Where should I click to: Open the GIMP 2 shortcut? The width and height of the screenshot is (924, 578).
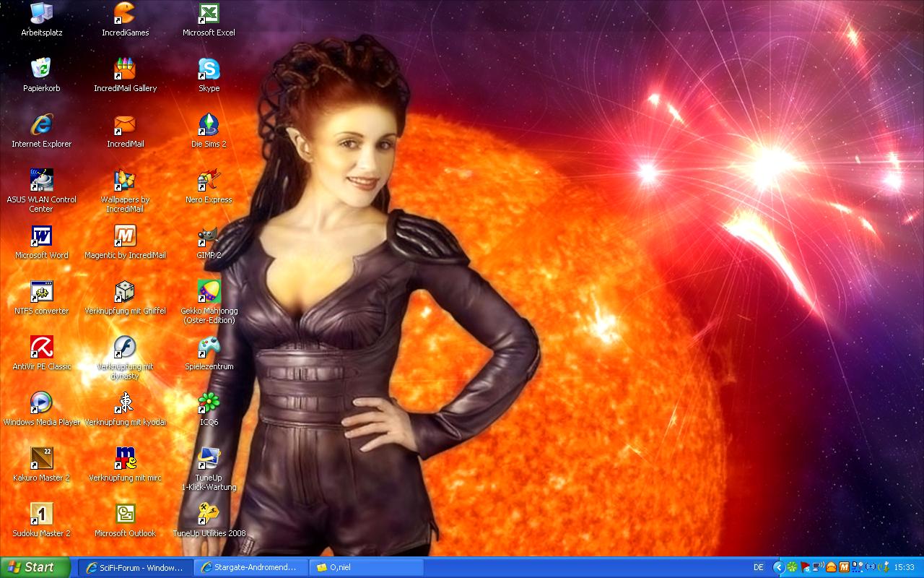(x=209, y=237)
